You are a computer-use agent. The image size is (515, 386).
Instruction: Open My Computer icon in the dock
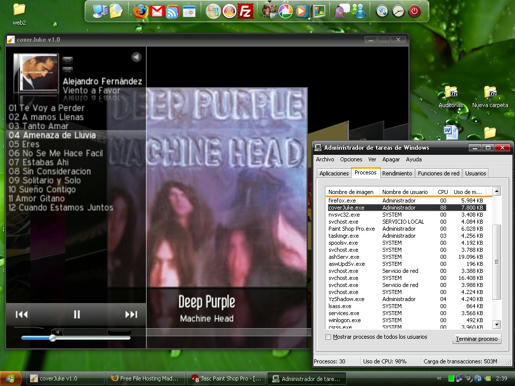click(100, 11)
